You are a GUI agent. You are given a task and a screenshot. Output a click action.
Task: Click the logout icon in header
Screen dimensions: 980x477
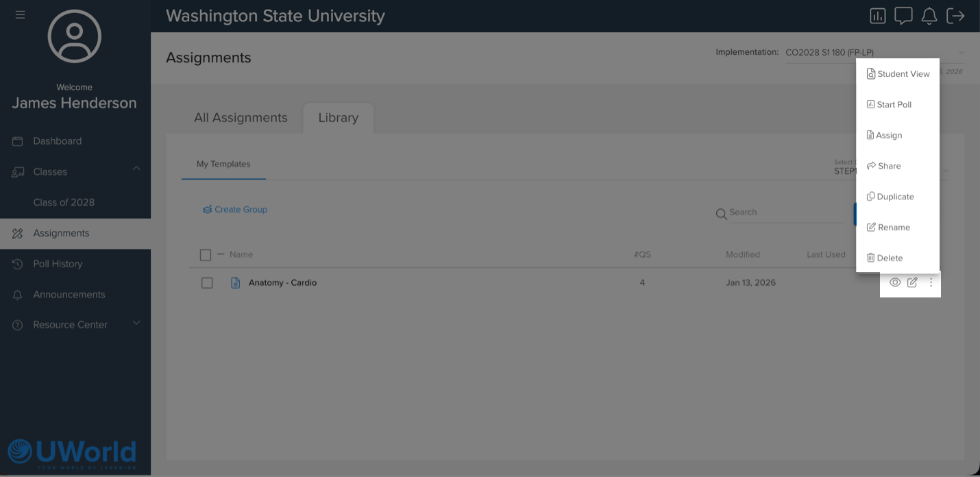point(955,16)
